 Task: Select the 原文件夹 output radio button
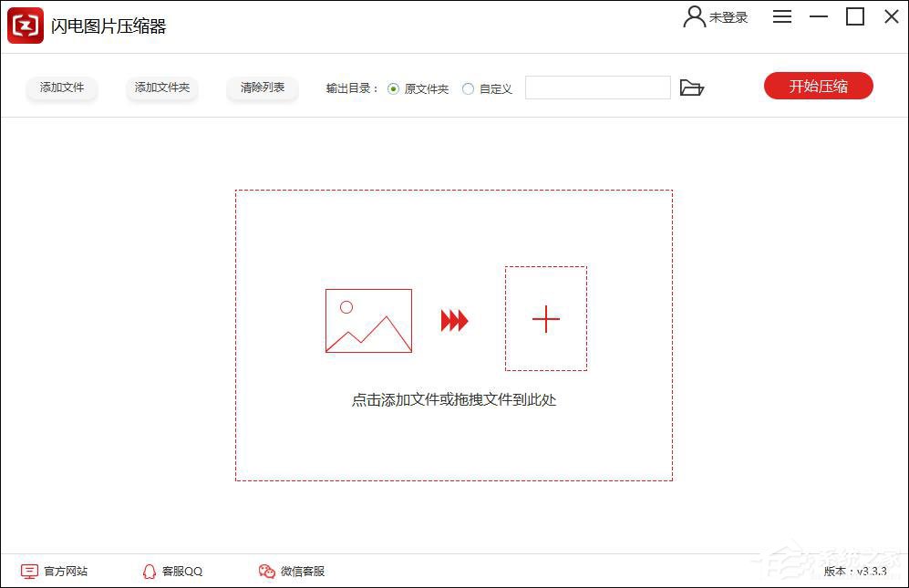392,88
